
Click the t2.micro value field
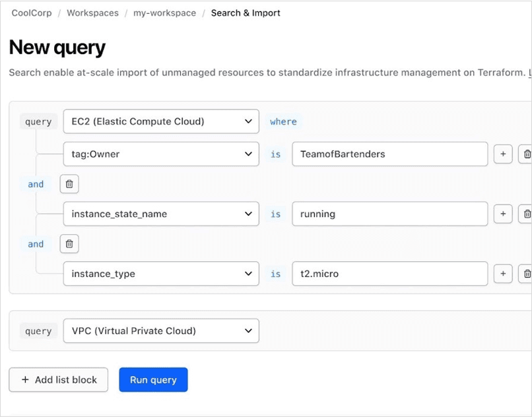389,274
